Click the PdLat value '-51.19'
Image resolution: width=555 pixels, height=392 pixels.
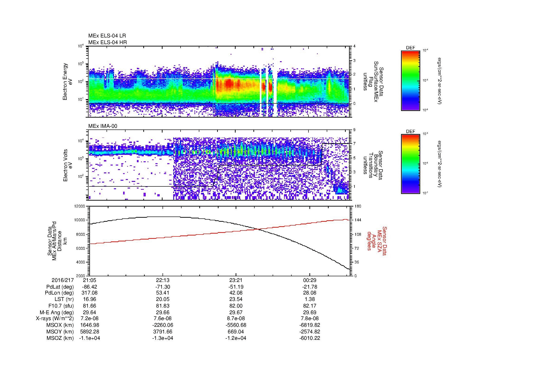(x=236, y=287)
